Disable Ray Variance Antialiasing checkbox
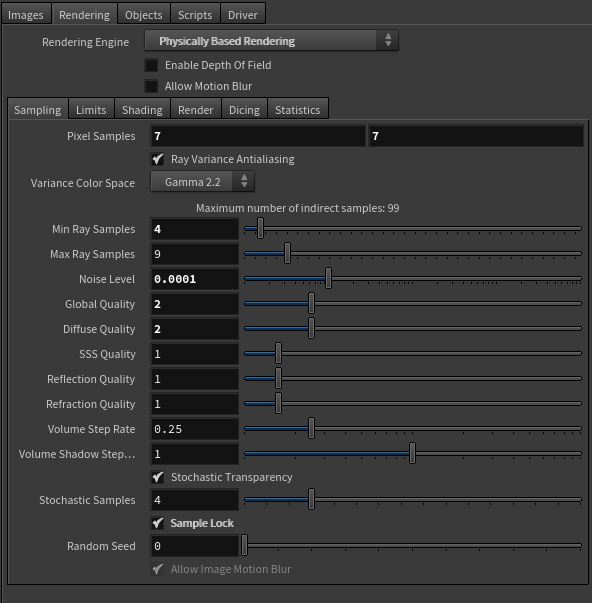 click(x=158, y=159)
